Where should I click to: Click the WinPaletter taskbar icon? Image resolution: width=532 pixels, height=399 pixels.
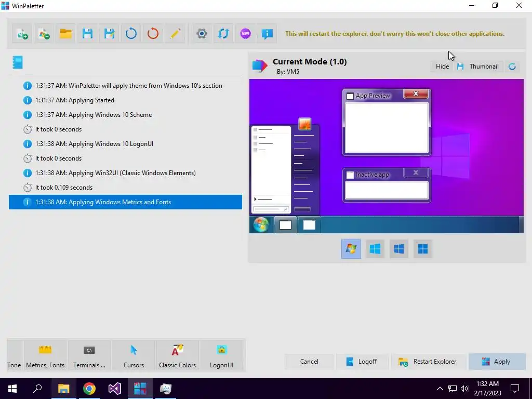[x=140, y=389]
